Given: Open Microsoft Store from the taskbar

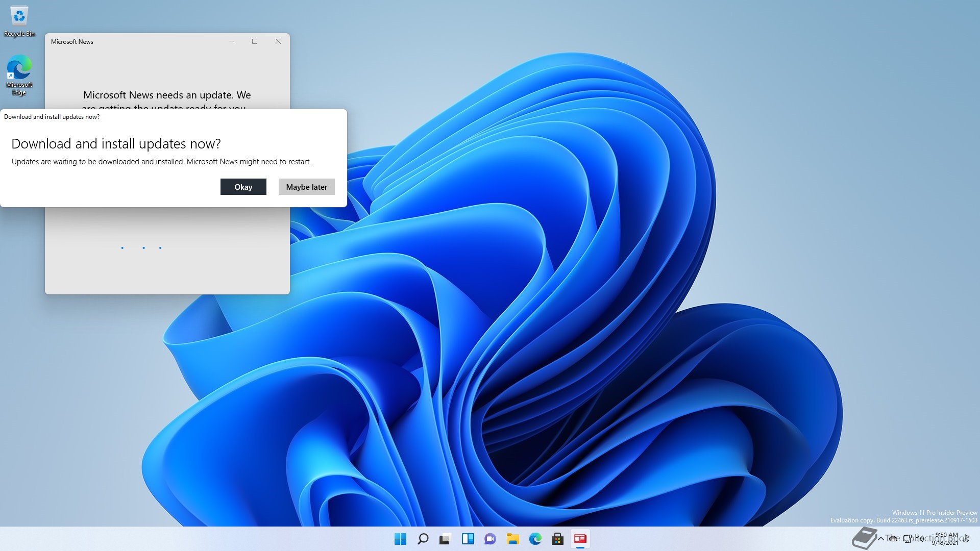Looking at the screenshot, I should coord(558,539).
